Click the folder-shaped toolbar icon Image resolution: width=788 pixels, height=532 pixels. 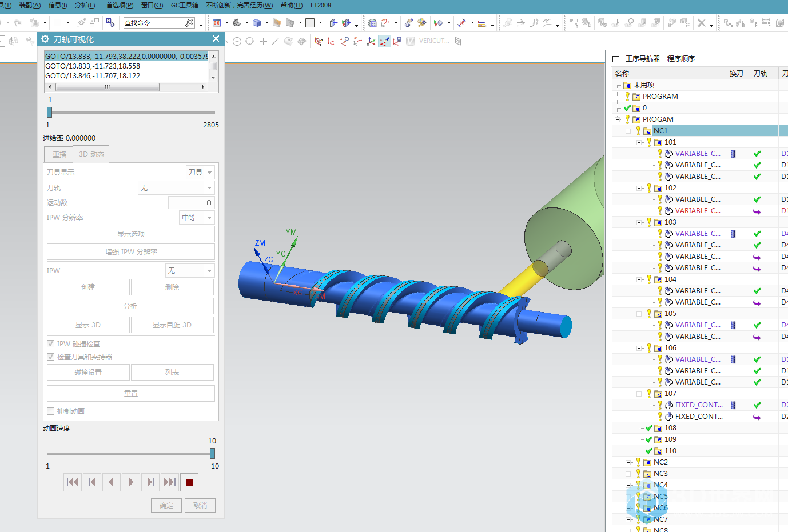pos(277,23)
